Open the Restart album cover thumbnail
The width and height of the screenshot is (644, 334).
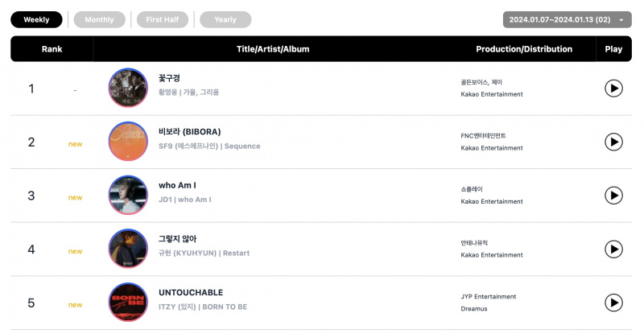tap(128, 249)
